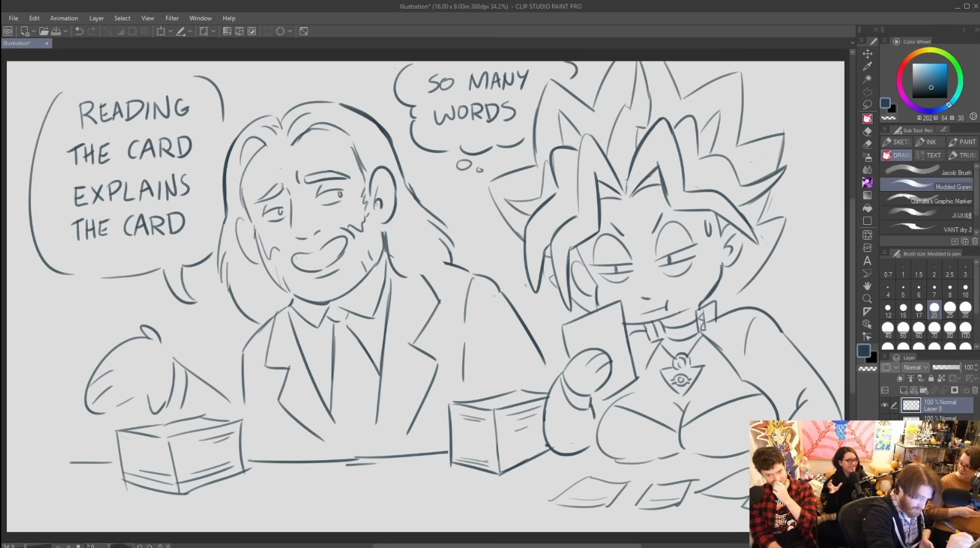Click the Clip Studio spiral icon
This screenshot has width=980, height=548.
(x=8, y=31)
